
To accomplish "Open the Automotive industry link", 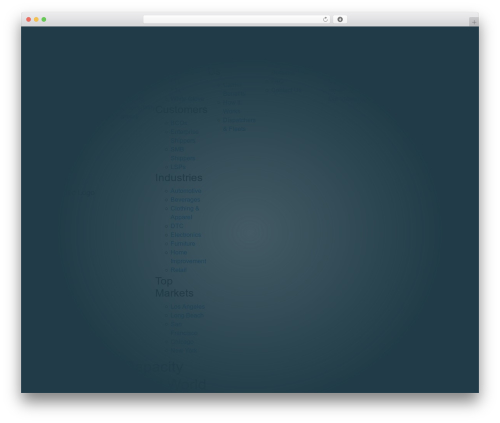I will (186, 191).
